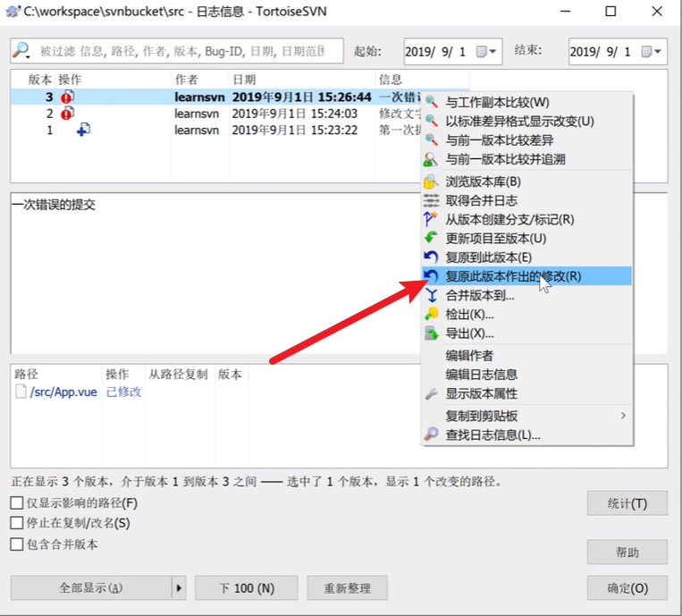The image size is (682, 616).
Task: Click the 重新整理 button
Action: pyautogui.click(x=347, y=588)
